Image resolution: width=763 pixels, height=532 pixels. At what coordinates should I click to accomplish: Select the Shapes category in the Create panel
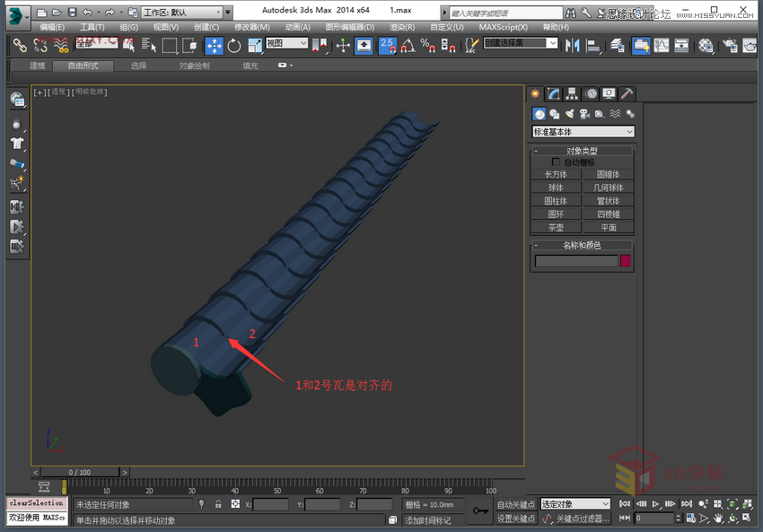point(554,113)
